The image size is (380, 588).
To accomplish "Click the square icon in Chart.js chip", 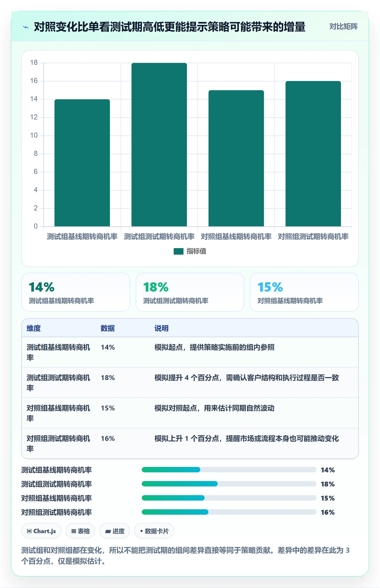I will click(x=29, y=531).
